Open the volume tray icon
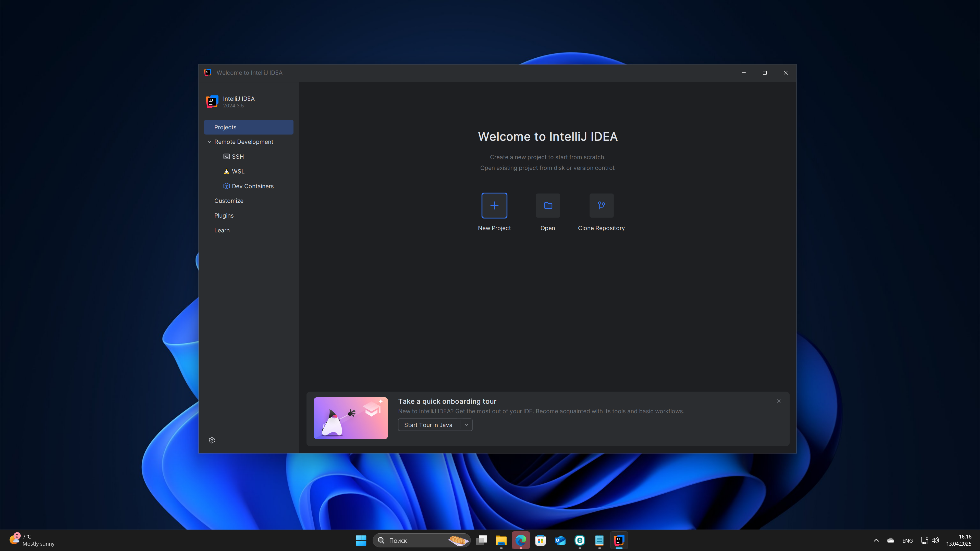This screenshot has height=551, width=980. (x=936, y=540)
